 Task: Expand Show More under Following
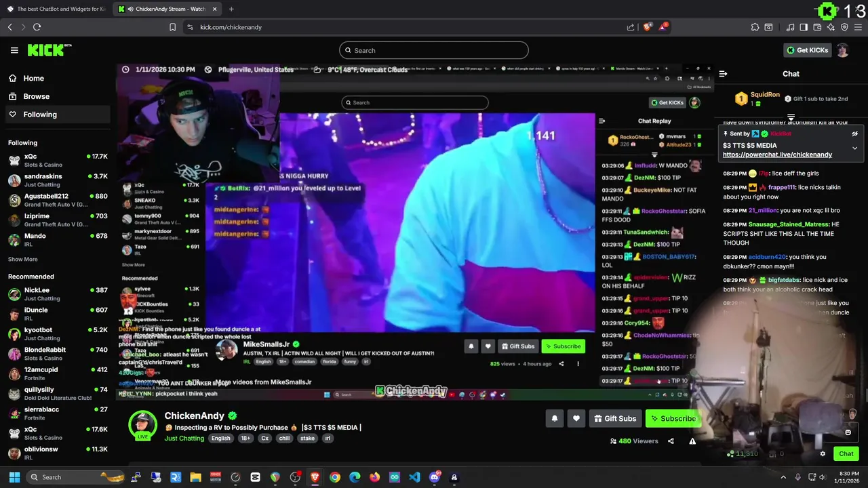[23, 259]
